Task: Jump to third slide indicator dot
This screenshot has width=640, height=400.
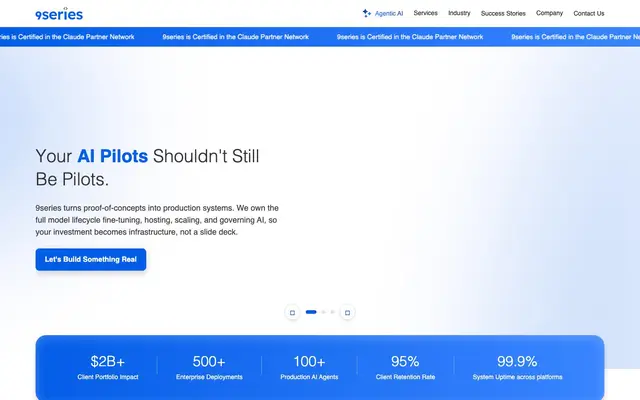Action: point(333,312)
